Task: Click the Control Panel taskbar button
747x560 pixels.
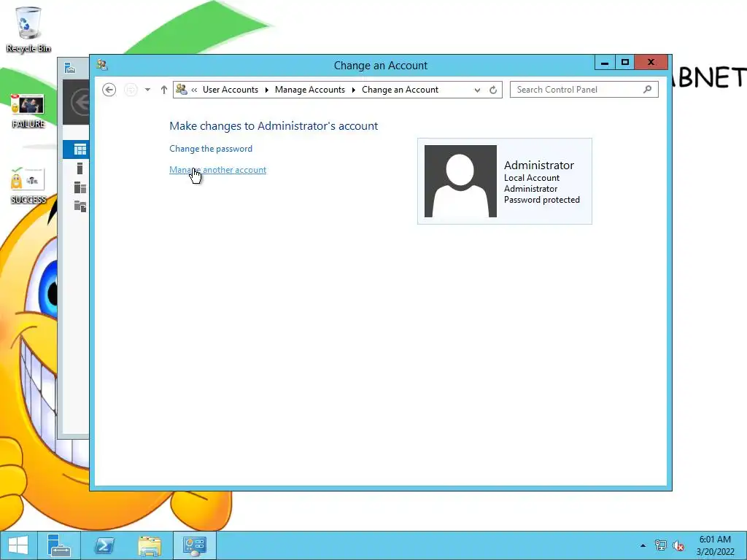Action: point(194,545)
